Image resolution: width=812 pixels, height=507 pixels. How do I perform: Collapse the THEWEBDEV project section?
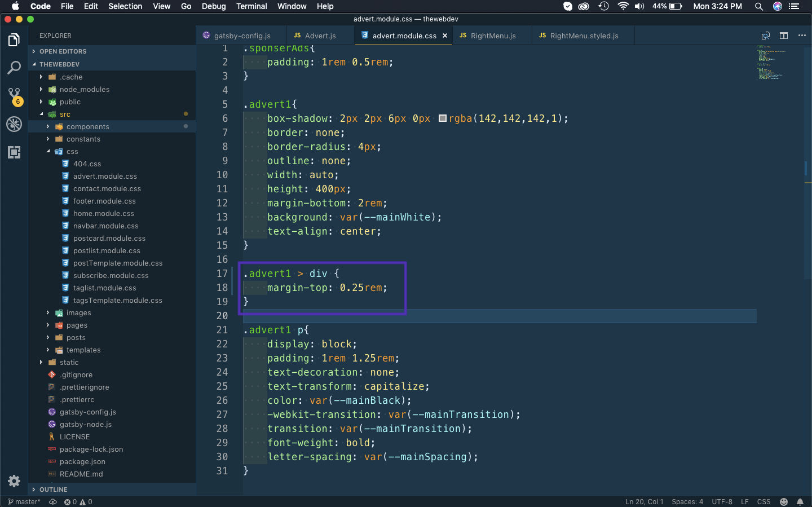112,64
